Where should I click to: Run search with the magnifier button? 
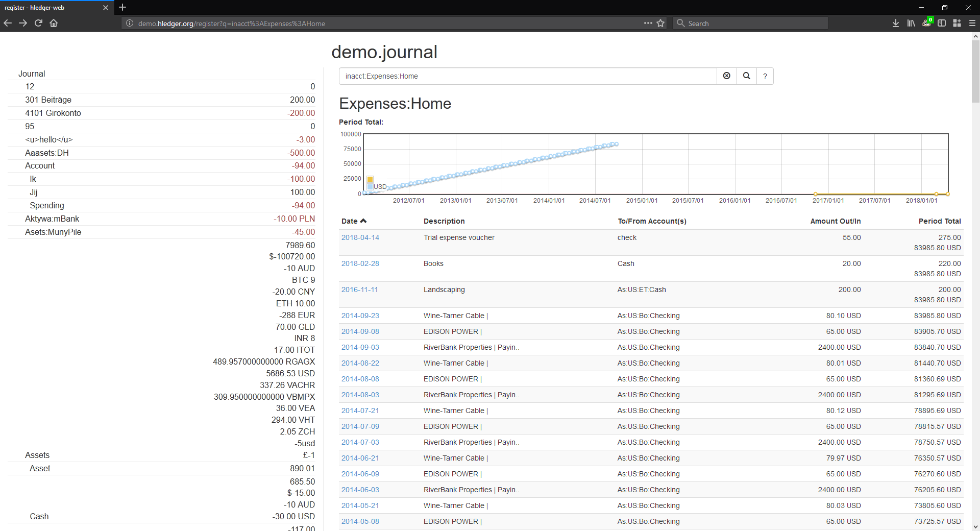pyautogui.click(x=746, y=76)
